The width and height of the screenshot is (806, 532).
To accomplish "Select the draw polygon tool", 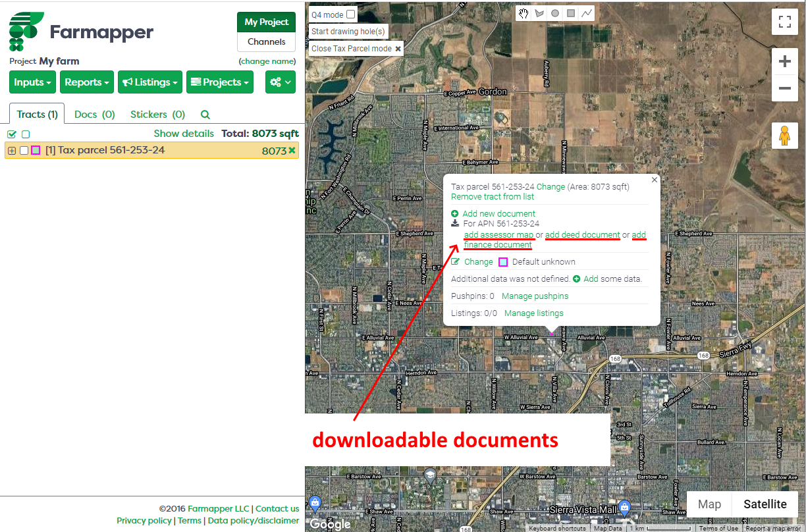I will pos(539,13).
